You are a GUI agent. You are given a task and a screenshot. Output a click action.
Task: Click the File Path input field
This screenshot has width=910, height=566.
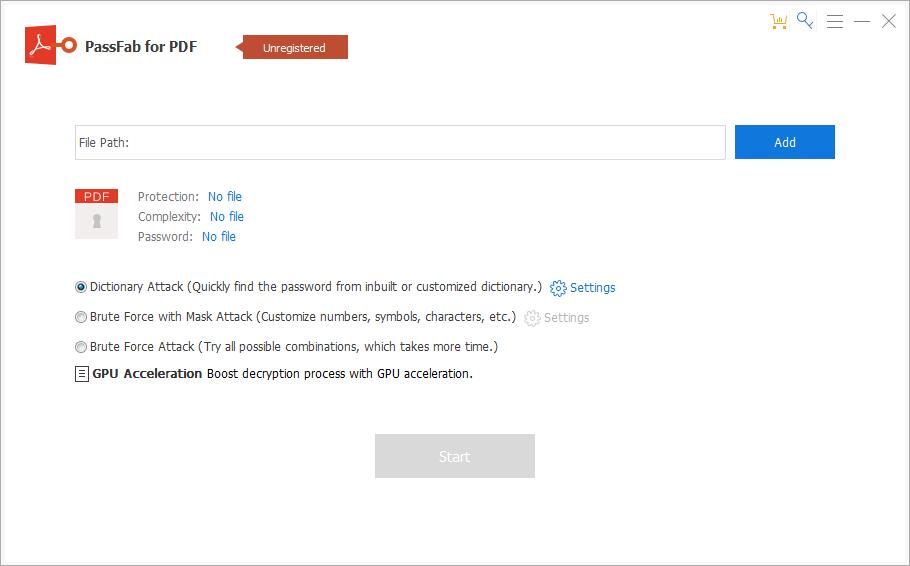[400, 142]
